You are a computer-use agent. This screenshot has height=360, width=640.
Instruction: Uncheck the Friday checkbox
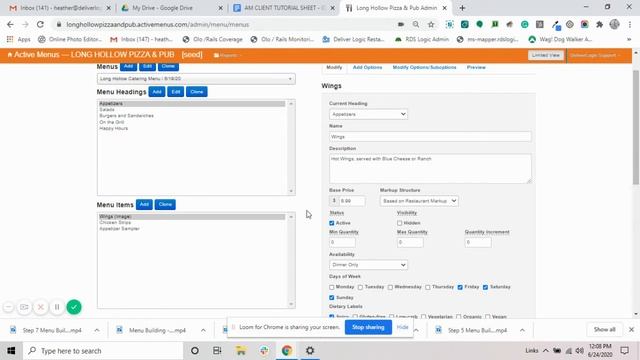460,287
